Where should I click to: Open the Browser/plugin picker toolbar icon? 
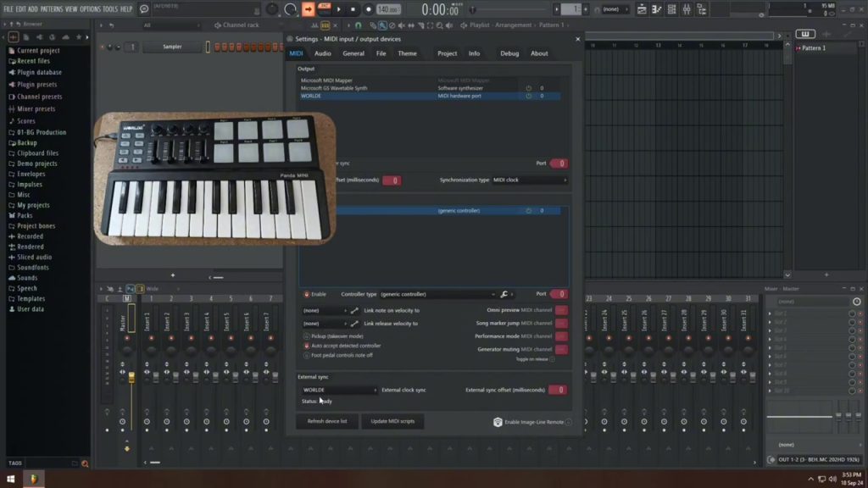[x=701, y=9]
